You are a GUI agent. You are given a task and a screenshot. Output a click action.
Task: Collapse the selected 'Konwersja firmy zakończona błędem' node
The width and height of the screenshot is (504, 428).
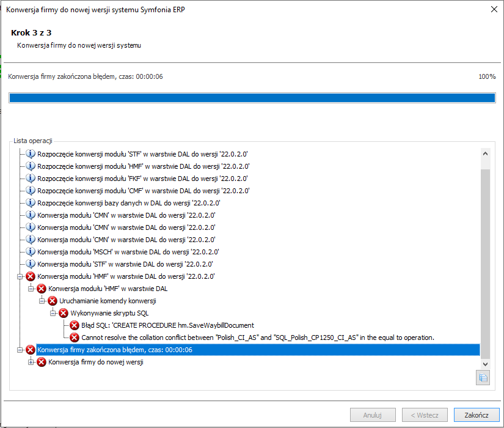pos(20,350)
